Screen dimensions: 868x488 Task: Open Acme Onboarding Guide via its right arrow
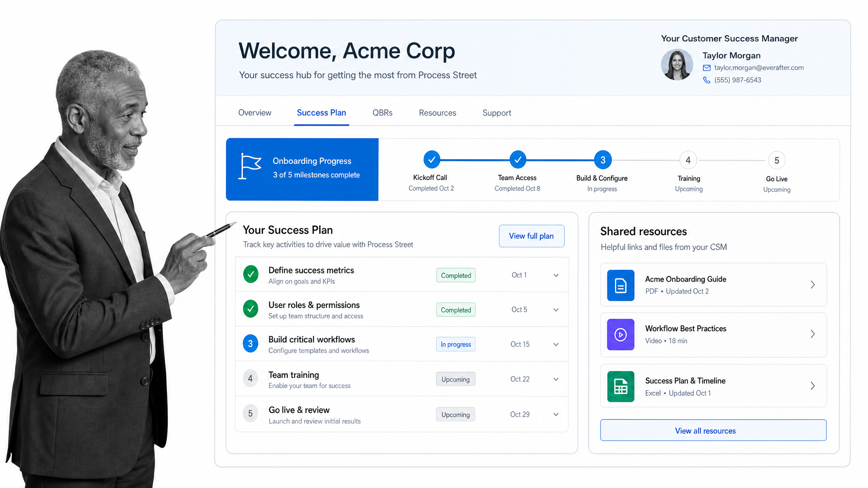(x=812, y=285)
